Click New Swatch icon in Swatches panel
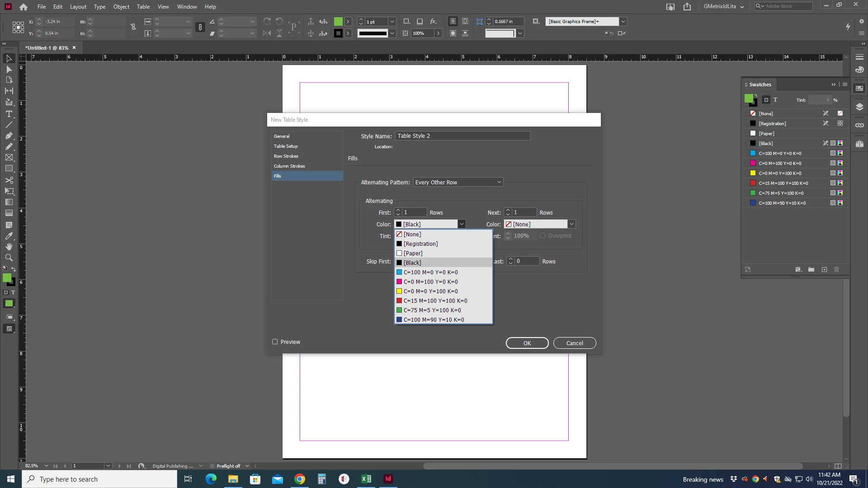This screenshot has height=488, width=868. coord(824,269)
